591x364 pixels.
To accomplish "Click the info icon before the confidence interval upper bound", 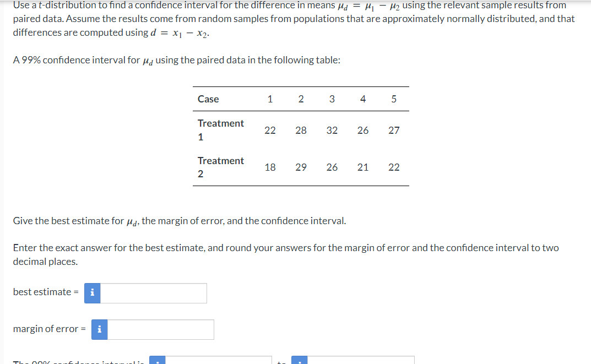I will click(x=299, y=362).
